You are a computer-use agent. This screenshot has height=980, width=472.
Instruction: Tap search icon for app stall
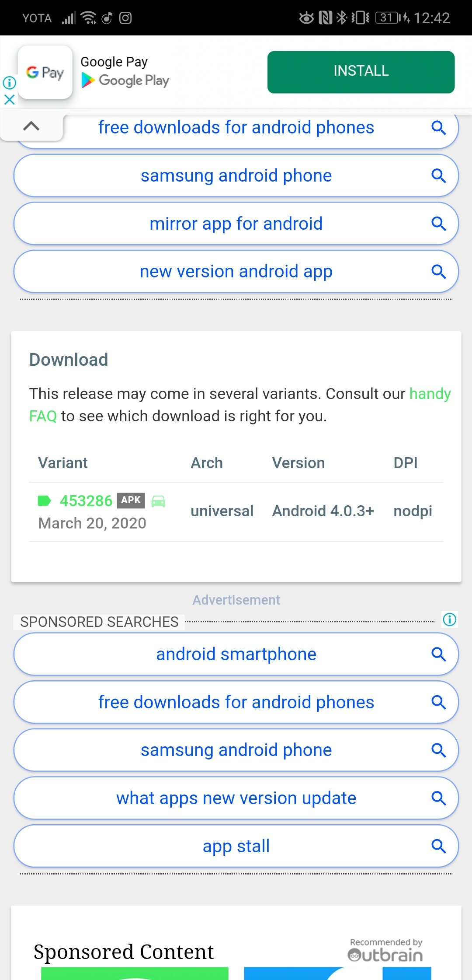pos(438,846)
